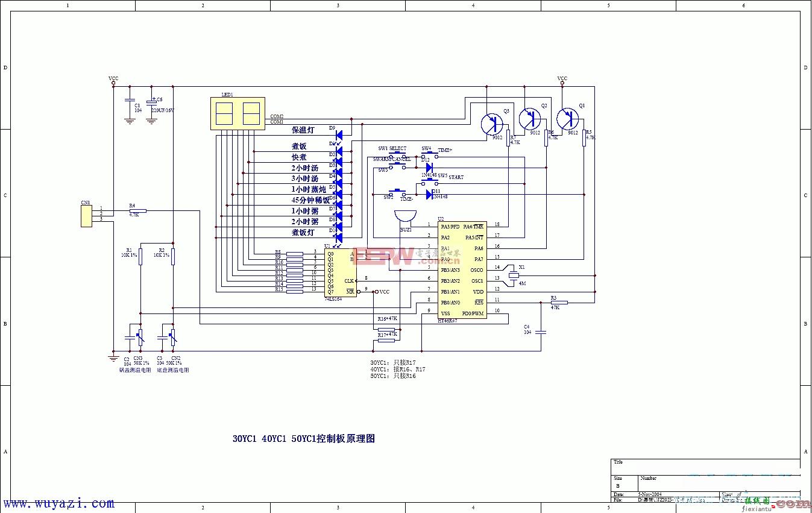The height and width of the screenshot is (513, 812).
Task: Click the note 50YC1: 只接R16
Action: pyautogui.click(x=393, y=376)
